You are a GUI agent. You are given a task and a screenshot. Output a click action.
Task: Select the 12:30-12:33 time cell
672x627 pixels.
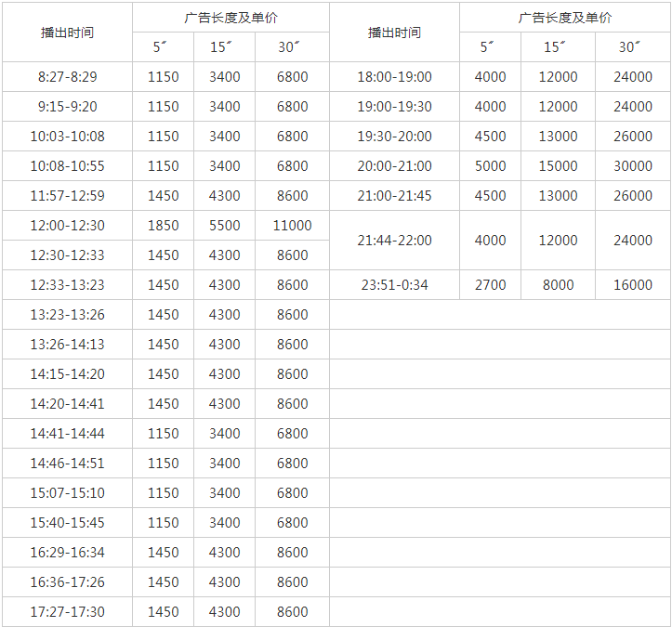coord(67,255)
